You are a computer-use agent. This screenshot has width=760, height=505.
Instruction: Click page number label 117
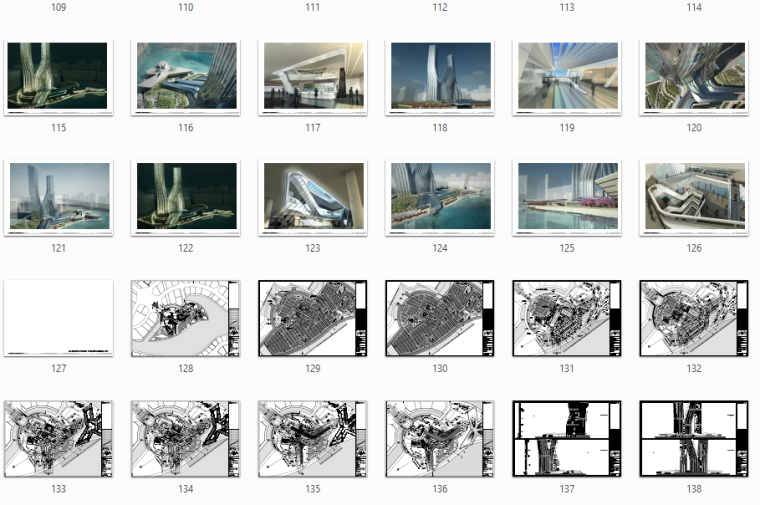(313, 127)
